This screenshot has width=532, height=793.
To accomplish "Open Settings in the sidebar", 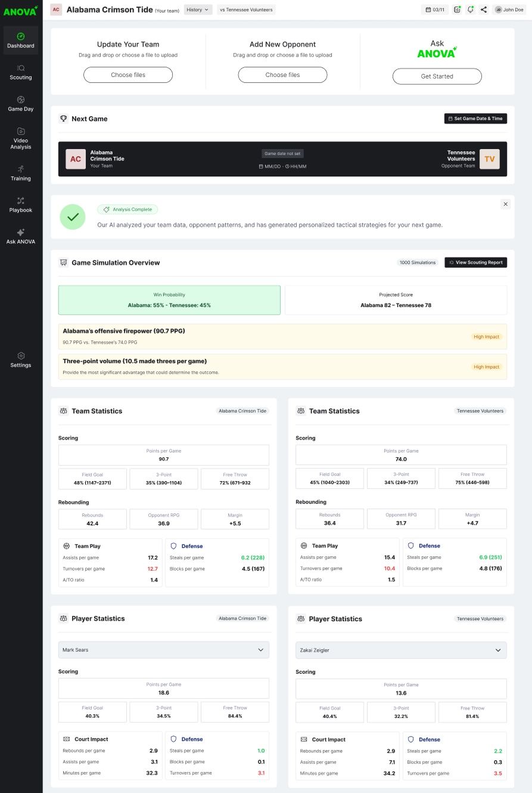I will [x=21, y=360].
